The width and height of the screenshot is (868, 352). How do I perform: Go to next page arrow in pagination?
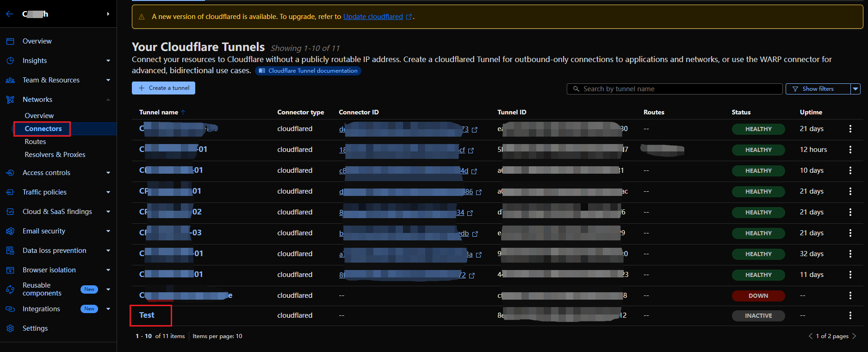pos(854,336)
